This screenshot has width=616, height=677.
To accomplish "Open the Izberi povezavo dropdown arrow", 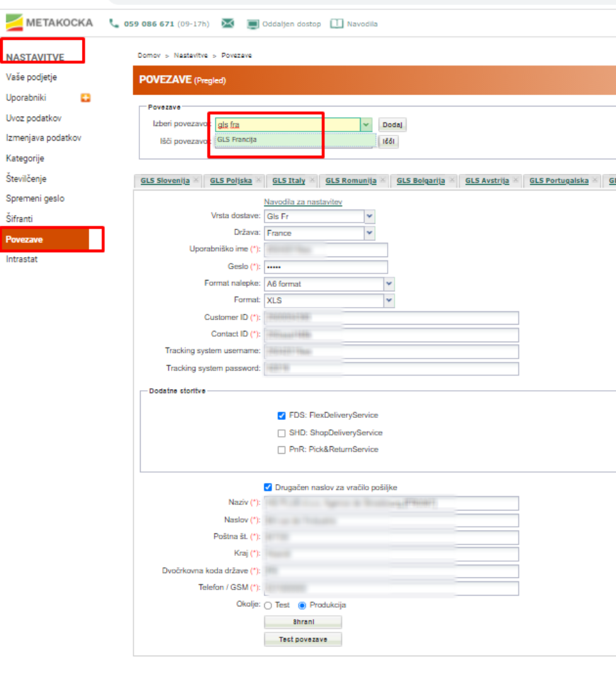I will (366, 125).
